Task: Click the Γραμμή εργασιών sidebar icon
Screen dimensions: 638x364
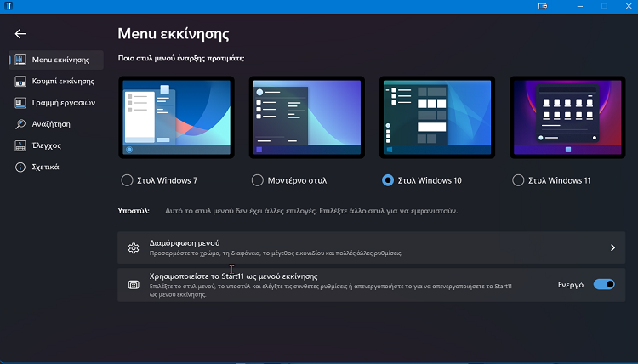Action: pyautogui.click(x=20, y=103)
